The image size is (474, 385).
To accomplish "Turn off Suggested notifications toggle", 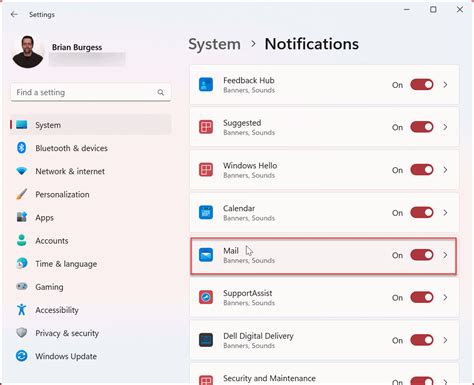I will click(x=422, y=127).
